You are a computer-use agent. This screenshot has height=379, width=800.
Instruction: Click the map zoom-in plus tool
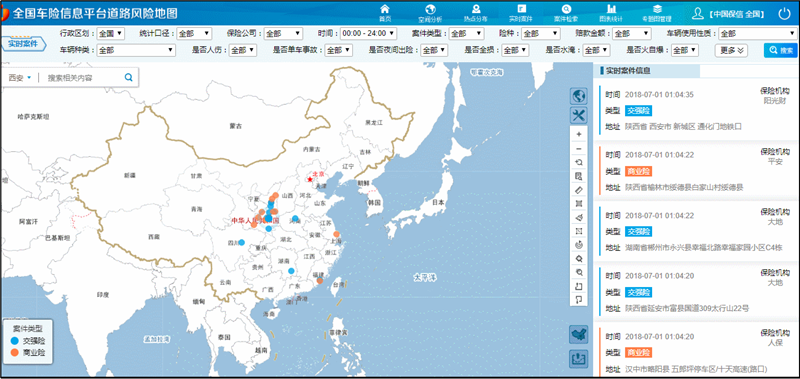tap(578, 134)
